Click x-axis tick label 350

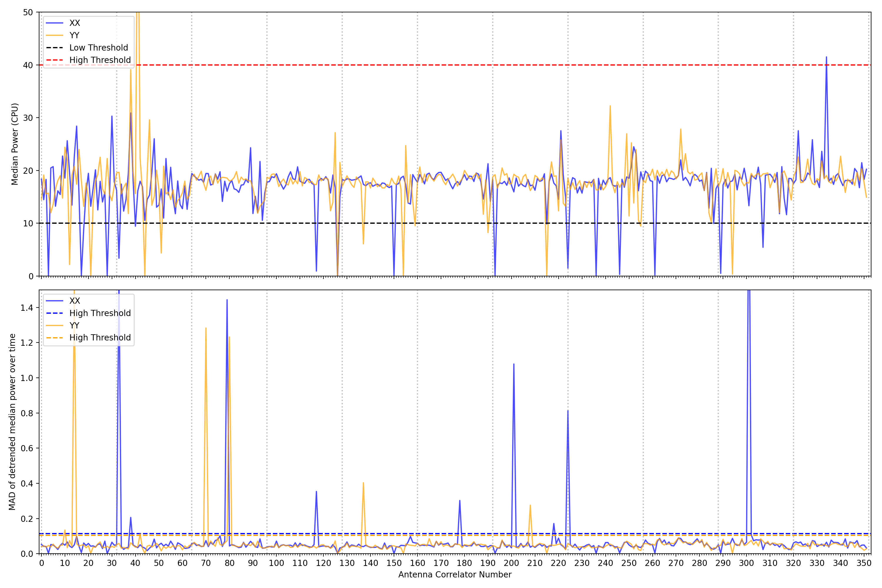coord(864,563)
